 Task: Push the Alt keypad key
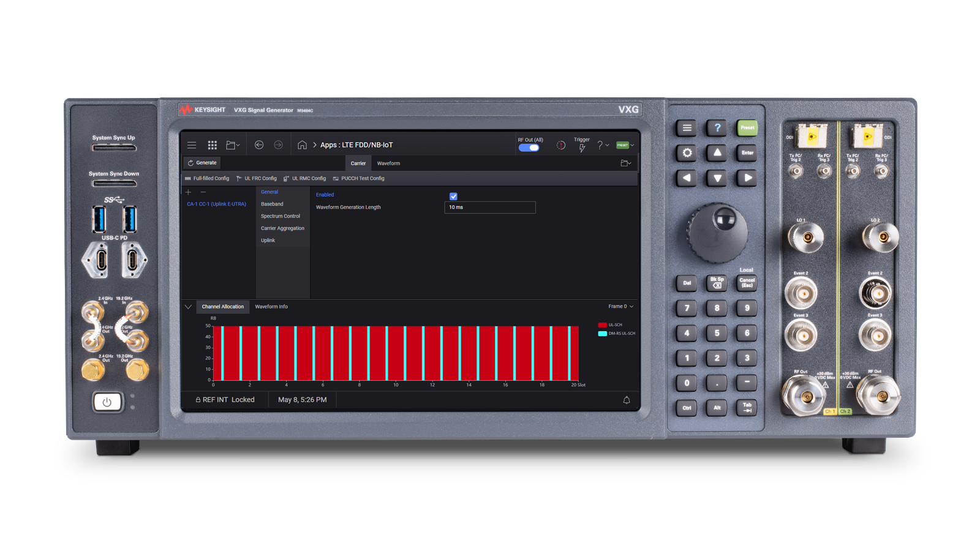tap(717, 408)
